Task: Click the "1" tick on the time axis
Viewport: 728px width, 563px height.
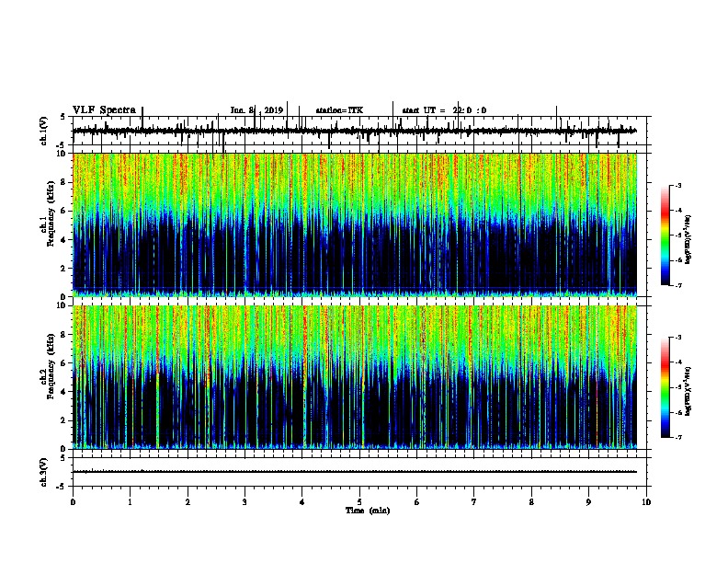Action: 130,502
